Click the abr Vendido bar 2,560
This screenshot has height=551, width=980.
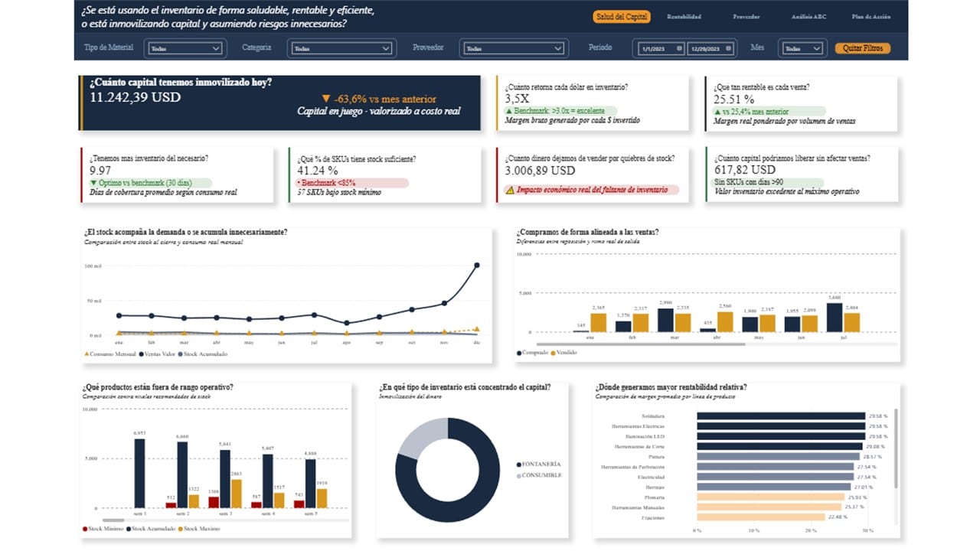tap(725, 322)
